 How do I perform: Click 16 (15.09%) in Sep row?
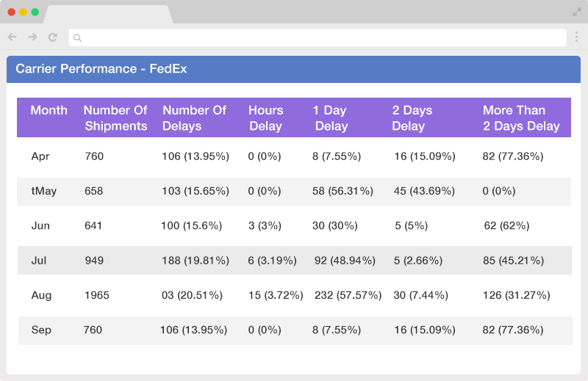coord(425,330)
